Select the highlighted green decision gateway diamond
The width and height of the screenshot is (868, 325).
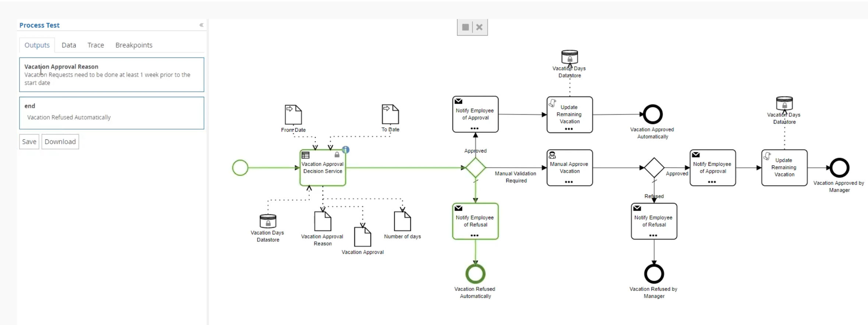(x=476, y=168)
